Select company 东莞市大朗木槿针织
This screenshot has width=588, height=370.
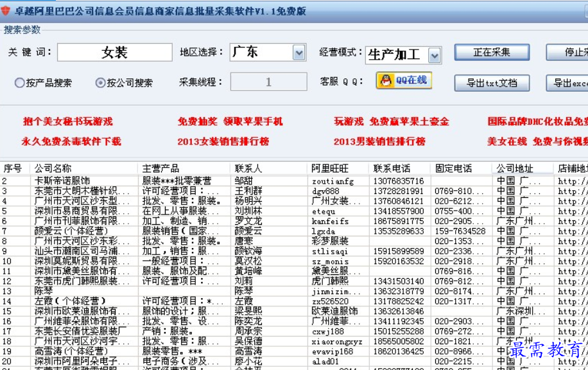pyautogui.click(x=82, y=191)
